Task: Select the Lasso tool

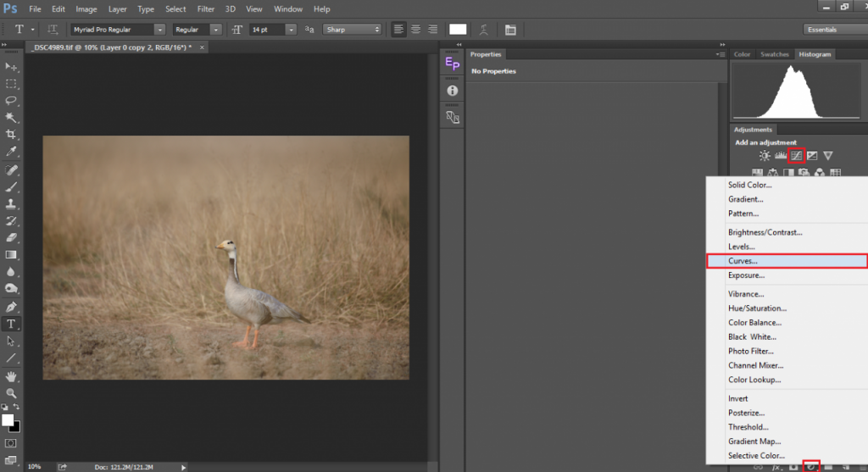Action: (x=11, y=100)
